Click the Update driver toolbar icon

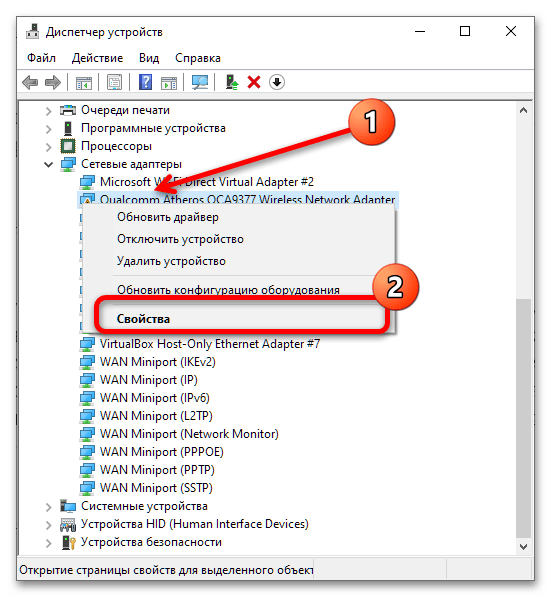(x=232, y=82)
